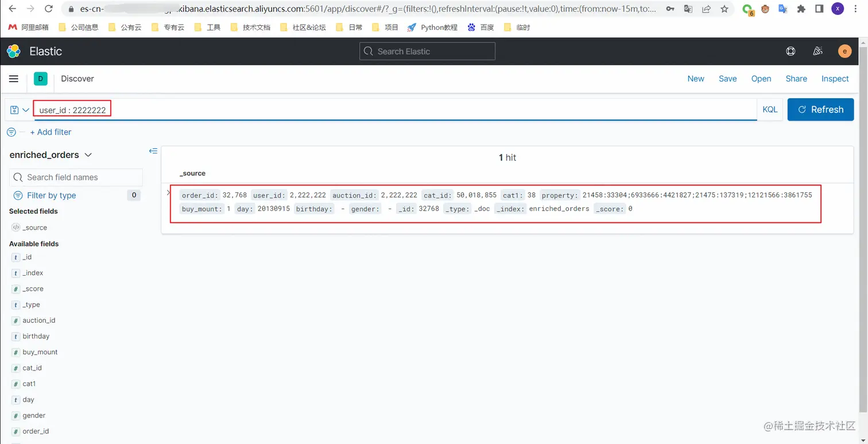Open the newsfeed celebration icon
Screen dimensions: 868x444
tap(818, 51)
